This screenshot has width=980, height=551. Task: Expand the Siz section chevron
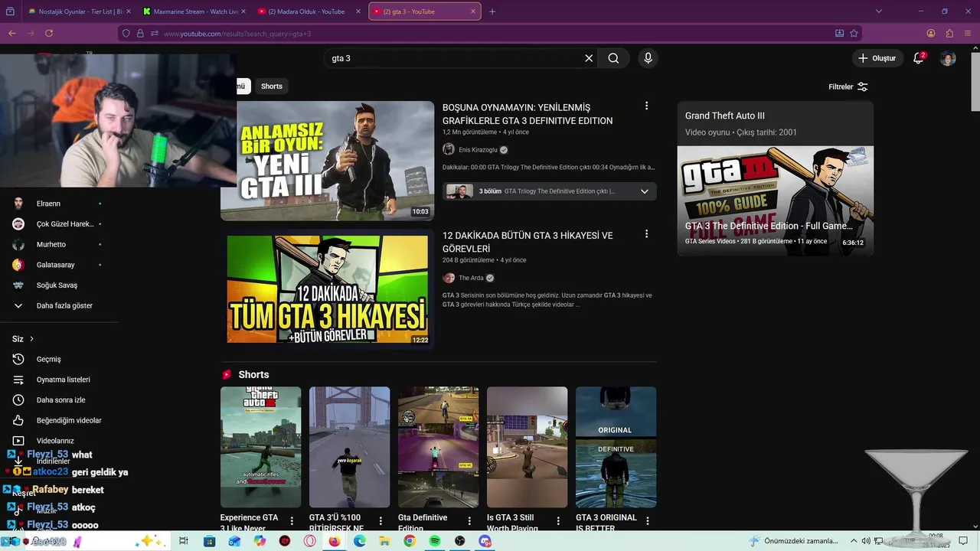click(31, 339)
